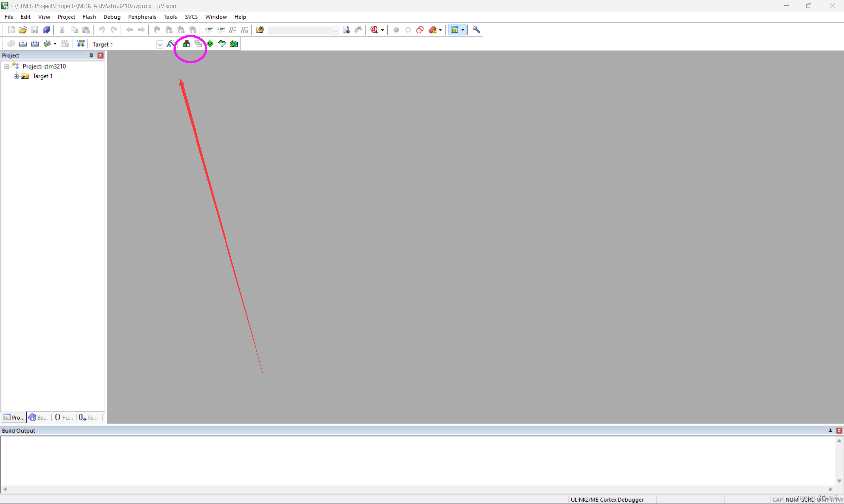
Task: Expand the Target 1 tree node
Action: tap(16, 76)
